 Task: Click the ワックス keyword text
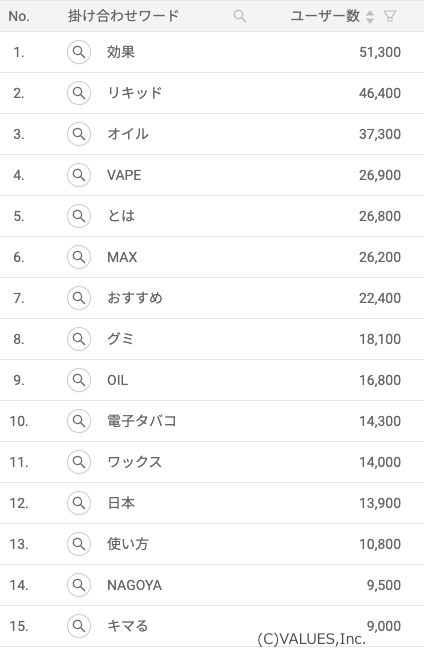134,462
